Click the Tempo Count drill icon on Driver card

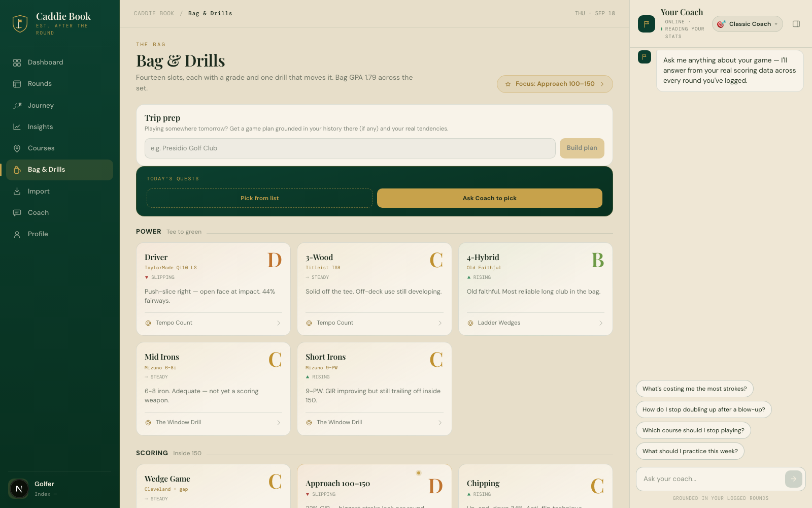click(x=148, y=323)
